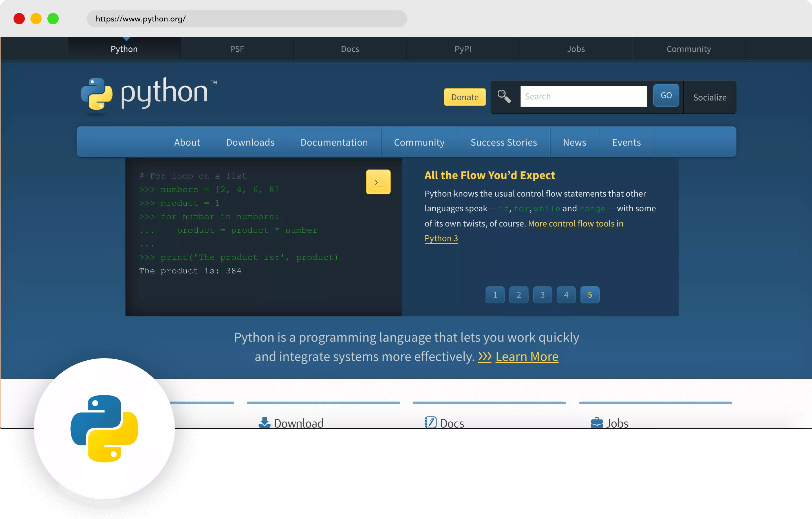This screenshot has height=519, width=812.
Task: Open the Docs top tab
Action: [350, 49]
